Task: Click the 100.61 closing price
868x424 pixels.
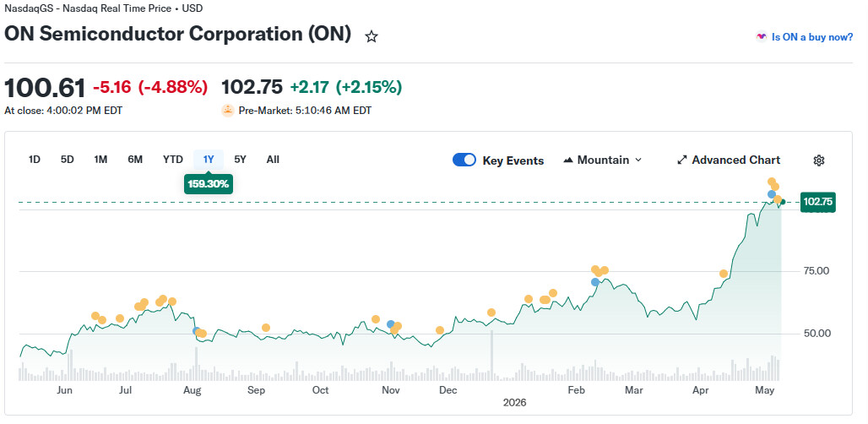Action: [x=45, y=89]
